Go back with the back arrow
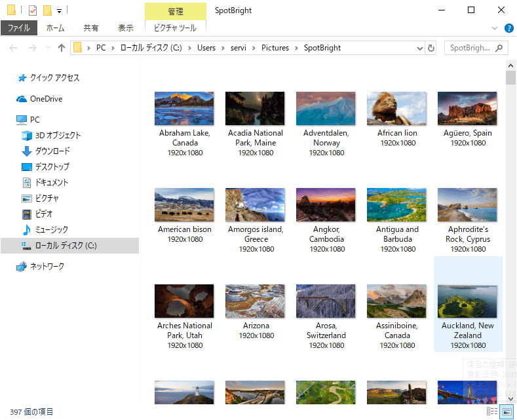 pyautogui.click(x=13, y=48)
